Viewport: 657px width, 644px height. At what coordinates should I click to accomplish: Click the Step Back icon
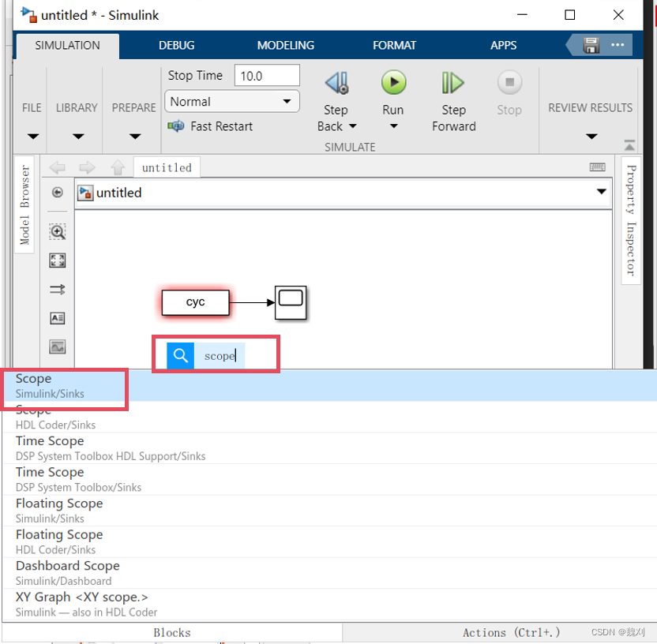[x=336, y=83]
